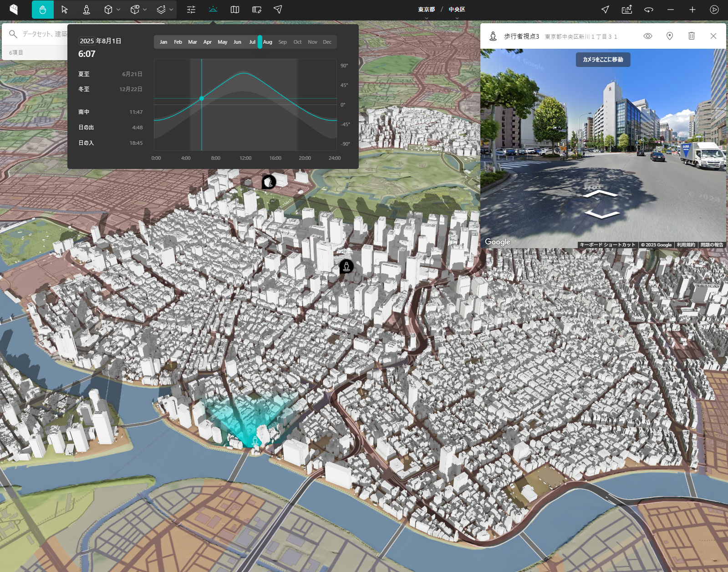Viewport: 728px width, 572px height.
Task: Select Feb on month bar
Action: click(x=178, y=42)
